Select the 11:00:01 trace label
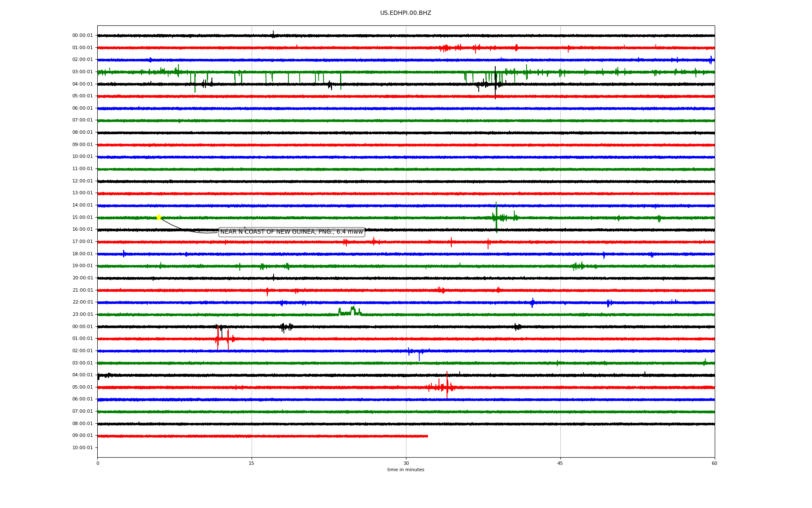The height and width of the screenshot is (508, 812). tap(82, 169)
